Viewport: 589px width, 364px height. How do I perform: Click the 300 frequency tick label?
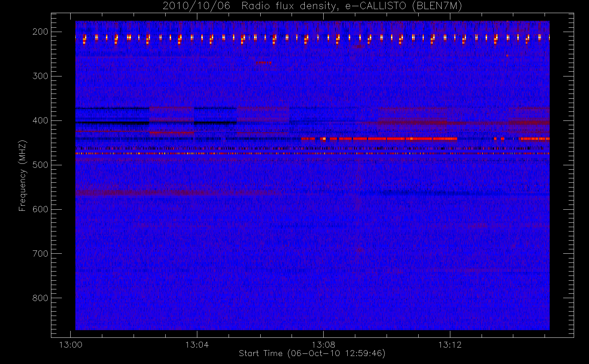(x=40, y=76)
